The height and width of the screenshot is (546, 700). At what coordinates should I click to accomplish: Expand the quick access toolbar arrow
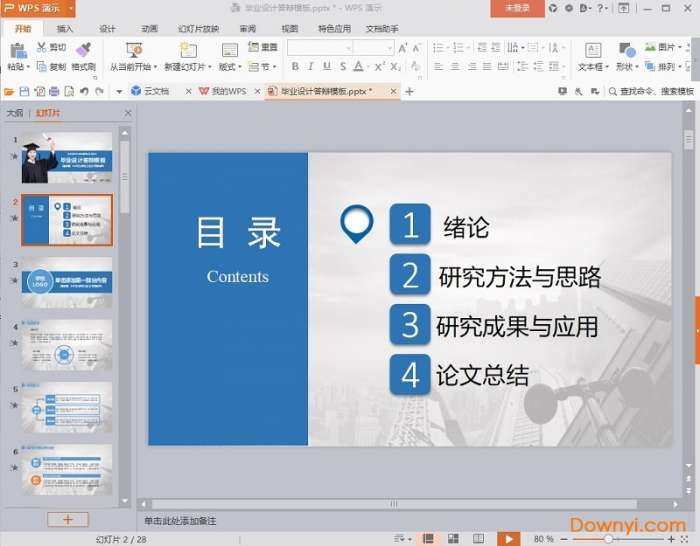119,92
